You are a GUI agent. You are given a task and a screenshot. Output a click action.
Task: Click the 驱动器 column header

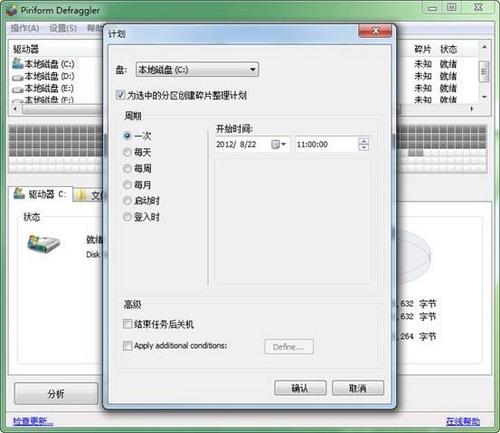pos(26,49)
